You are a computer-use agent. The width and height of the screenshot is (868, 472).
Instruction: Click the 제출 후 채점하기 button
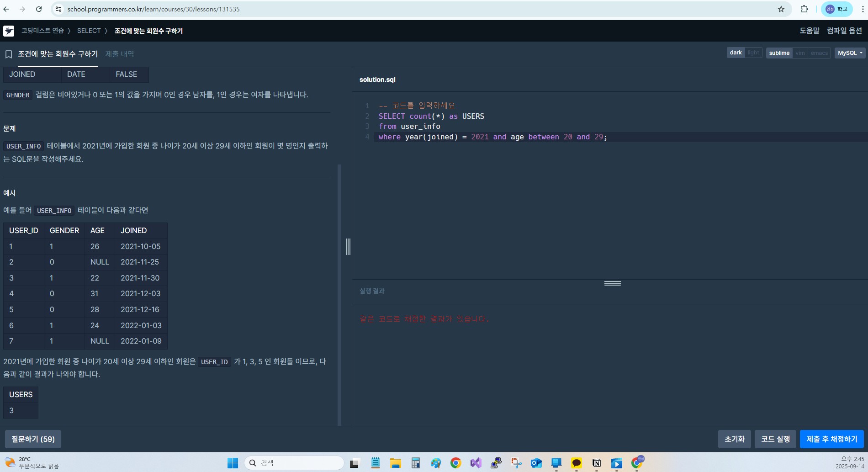831,439
